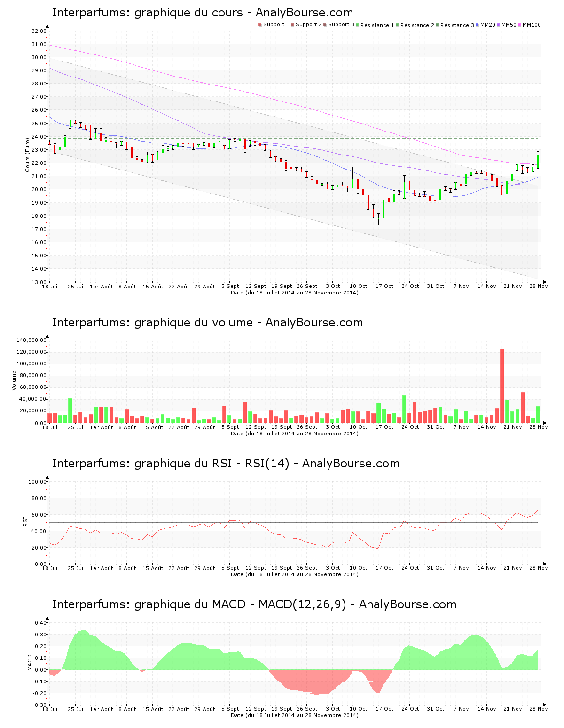
Task: Click the 140,000.00 value on the volume axis
Action: (x=31, y=340)
